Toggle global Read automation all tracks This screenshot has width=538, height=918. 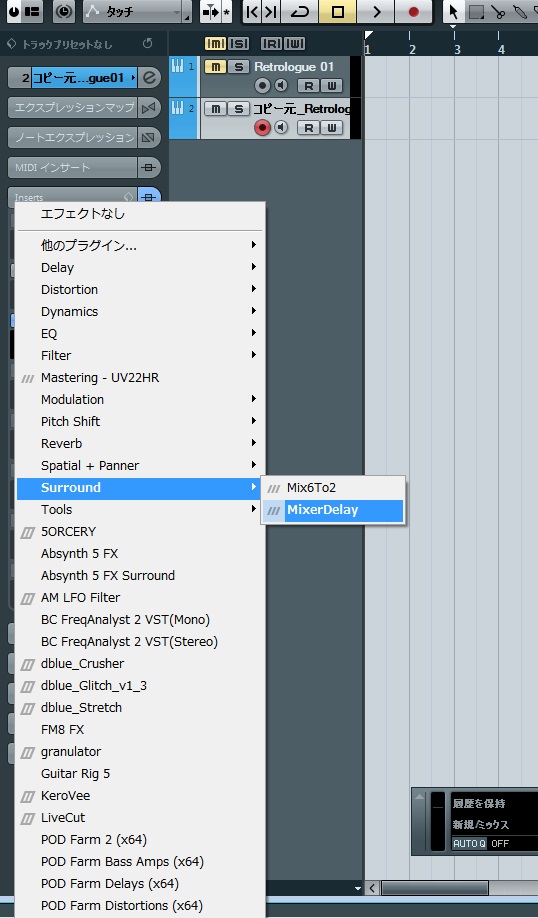point(272,44)
